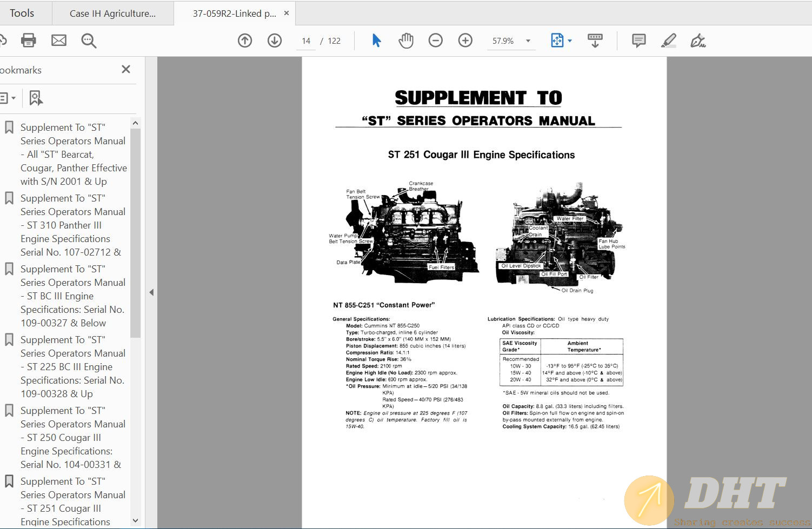
Task: Click the NT 855-C251 Constant Power text
Action: [x=384, y=305]
